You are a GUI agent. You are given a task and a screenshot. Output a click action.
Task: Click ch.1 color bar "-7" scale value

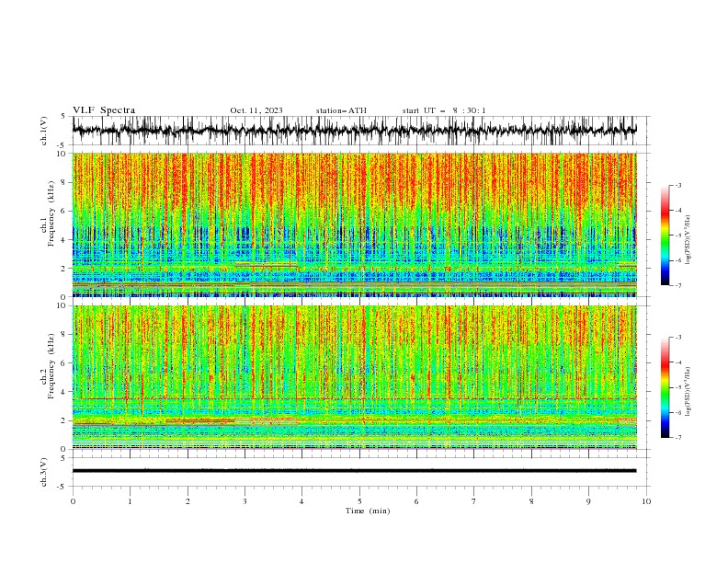pyautogui.click(x=677, y=285)
